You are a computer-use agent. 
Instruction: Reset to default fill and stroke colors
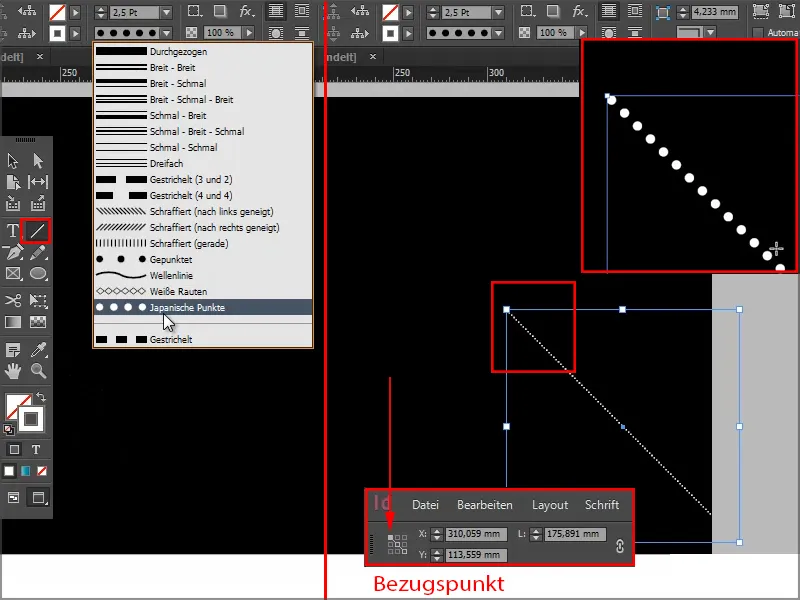pyautogui.click(x=9, y=430)
